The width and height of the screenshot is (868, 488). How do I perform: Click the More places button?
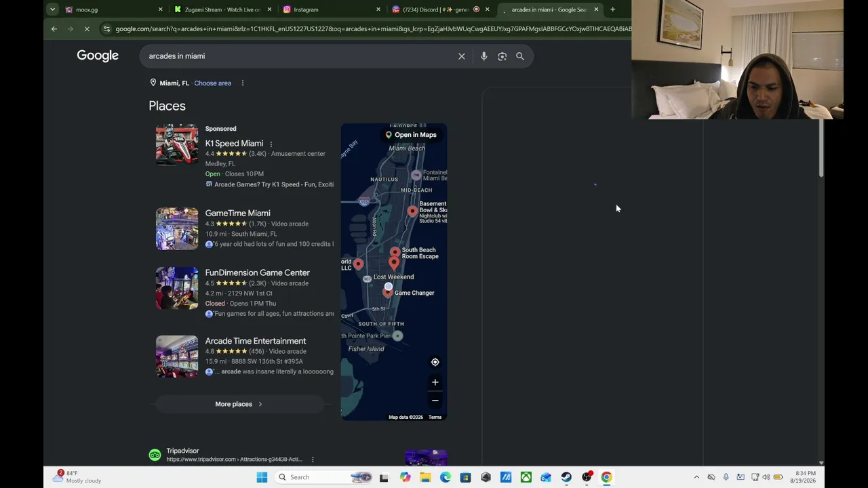pos(239,404)
